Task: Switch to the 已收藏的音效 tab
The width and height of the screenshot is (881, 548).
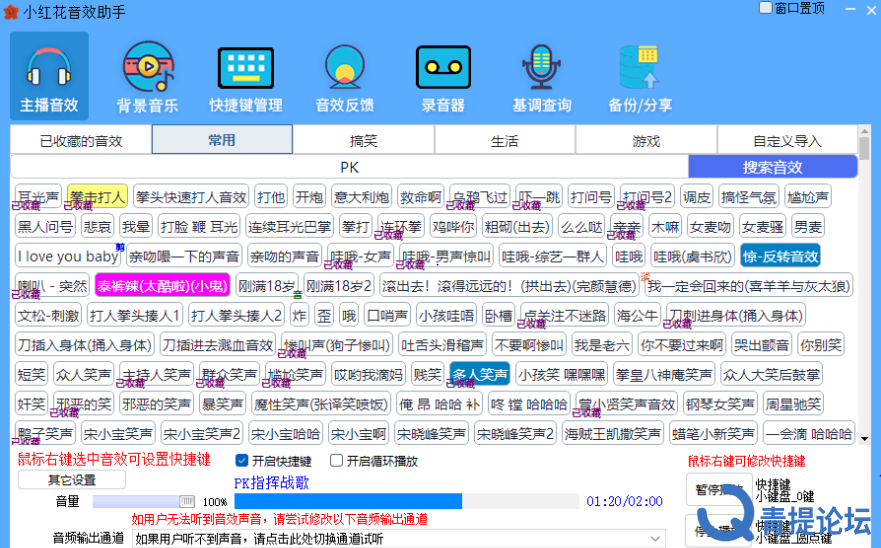Action: click(x=81, y=141)
